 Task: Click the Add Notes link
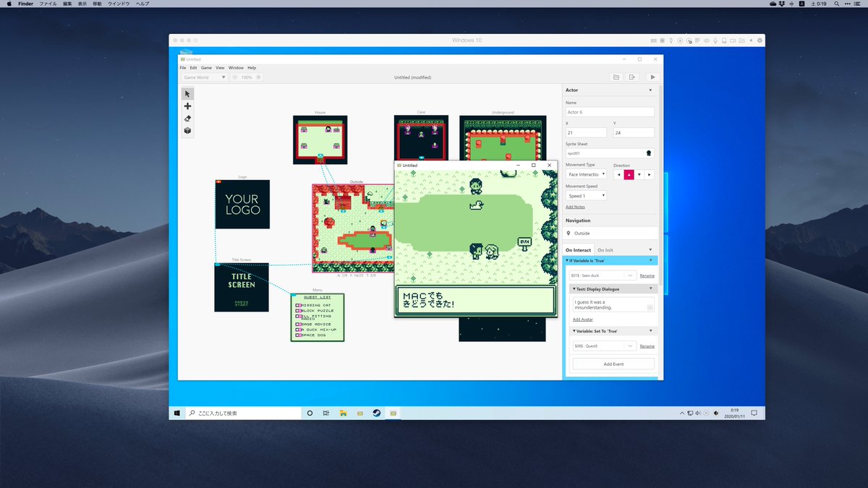[x=575, y=207]
